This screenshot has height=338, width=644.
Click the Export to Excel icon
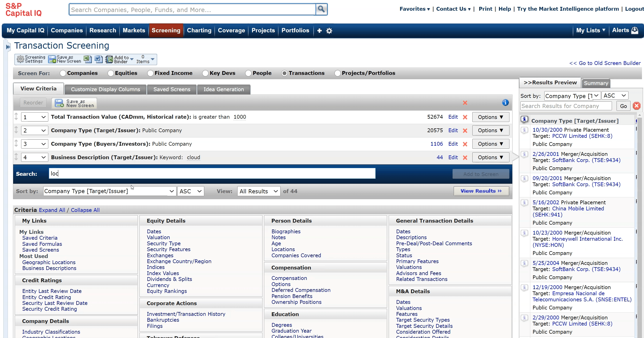coord(87,59)
